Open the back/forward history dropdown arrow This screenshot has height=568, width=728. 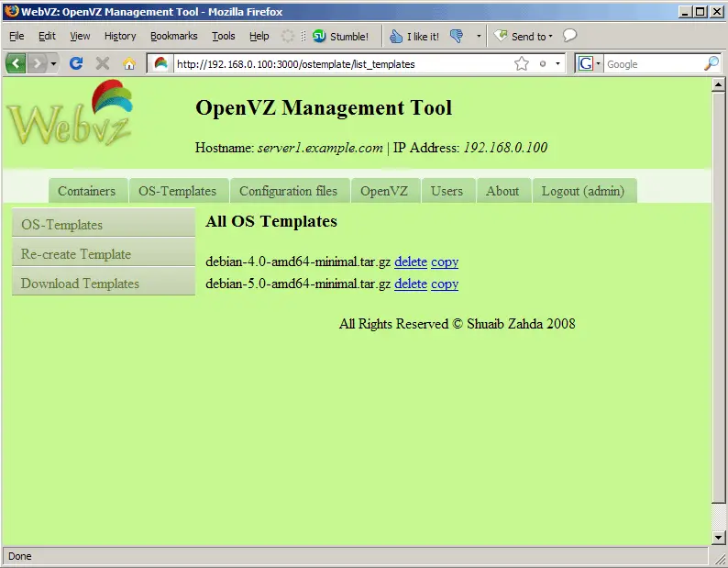(53, 63)
